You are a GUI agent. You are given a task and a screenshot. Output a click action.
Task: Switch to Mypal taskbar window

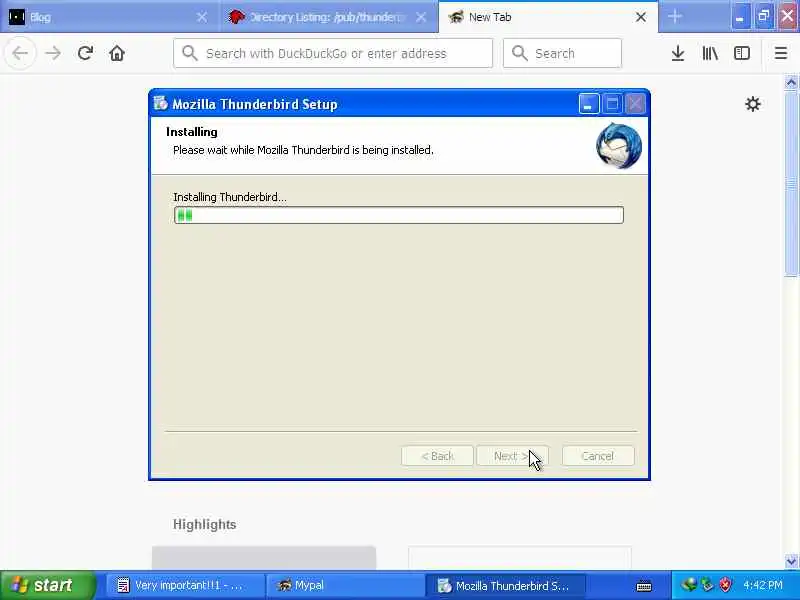[x=345, y=585]
